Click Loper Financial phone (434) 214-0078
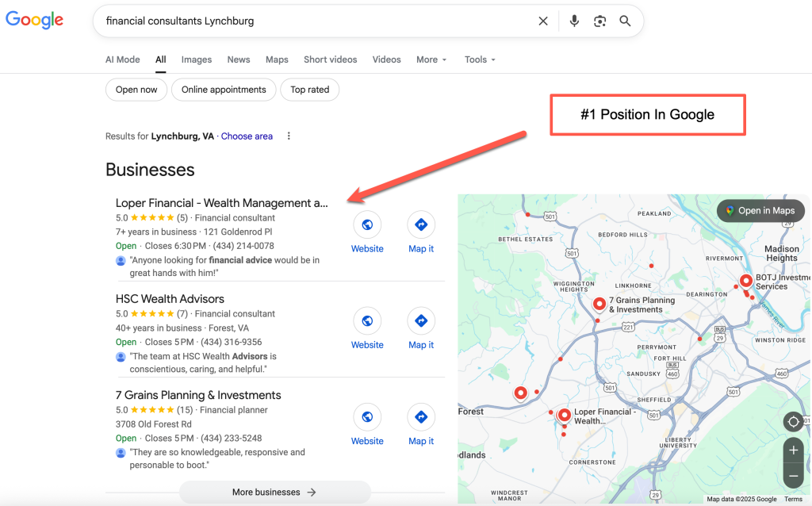 pos(243,246)
